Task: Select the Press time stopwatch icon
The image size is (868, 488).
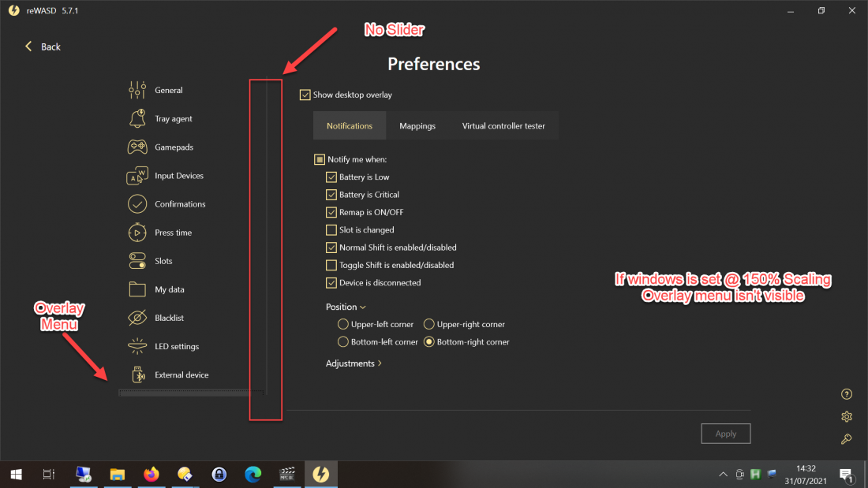Action: point(137,233)
